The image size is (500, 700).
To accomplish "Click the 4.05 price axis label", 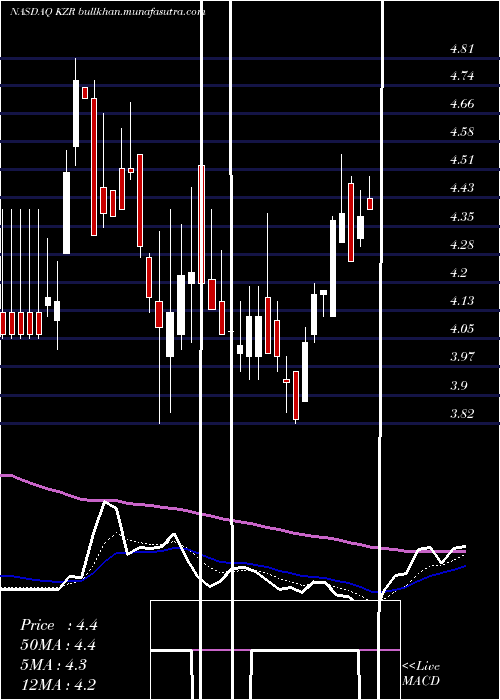I will click(462, 329).
